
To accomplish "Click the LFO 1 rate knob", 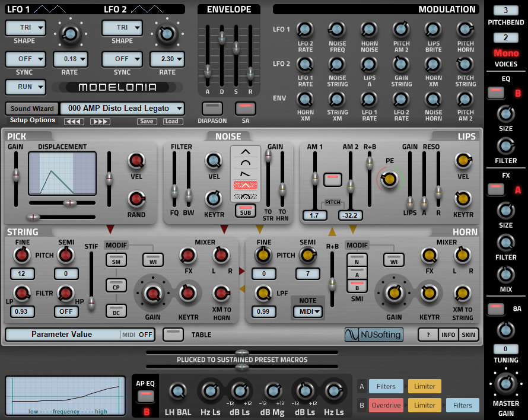I will tap(70, 34).
